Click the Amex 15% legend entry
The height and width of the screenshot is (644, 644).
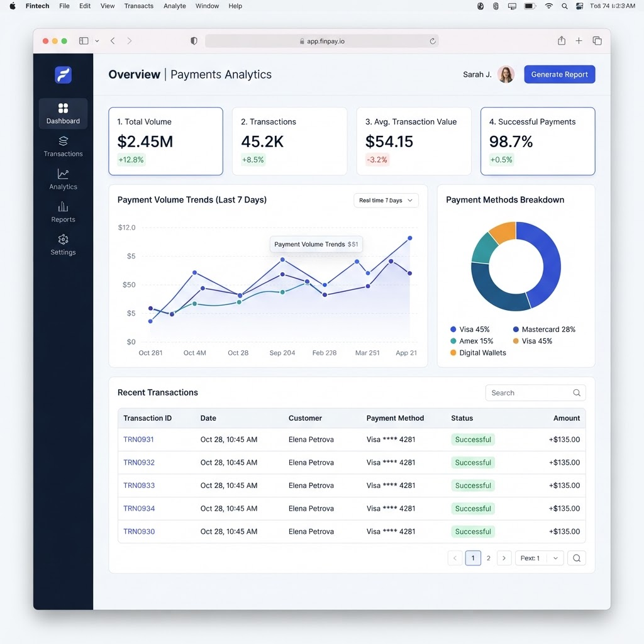point(472,341)
